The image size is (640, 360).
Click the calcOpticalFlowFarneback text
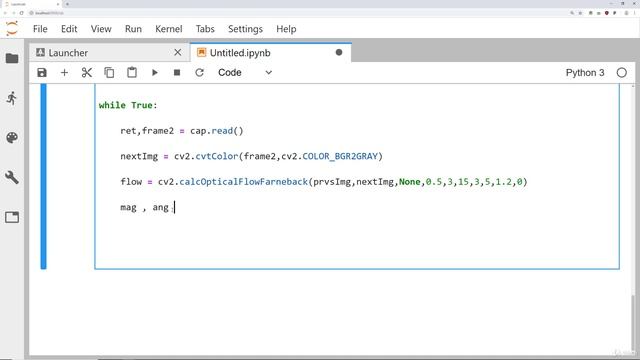pyautogui.click(x=243, y=182)
